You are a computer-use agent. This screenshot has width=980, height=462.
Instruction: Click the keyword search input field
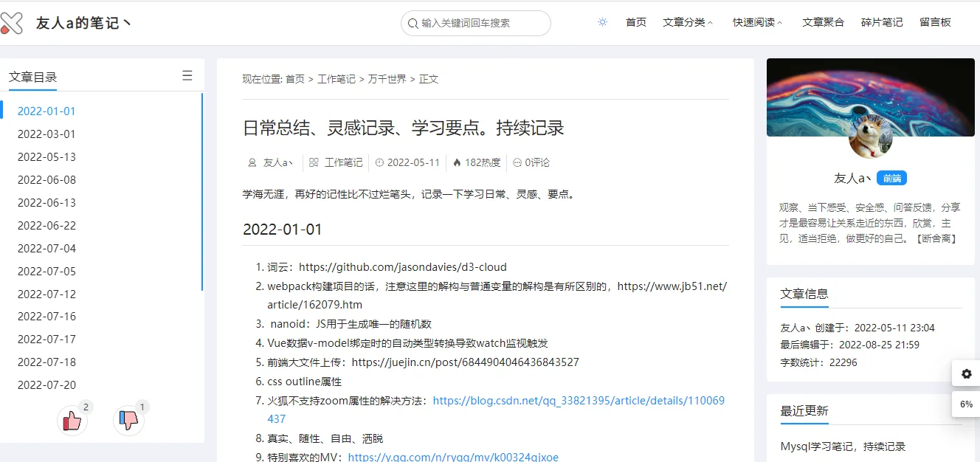click(476, 23)
